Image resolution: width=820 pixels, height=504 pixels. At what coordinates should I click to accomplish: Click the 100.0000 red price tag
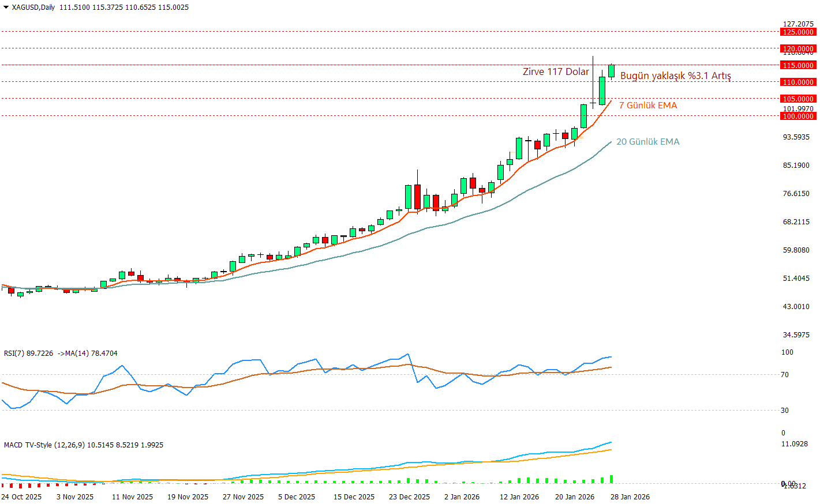[x=797, y=116]
